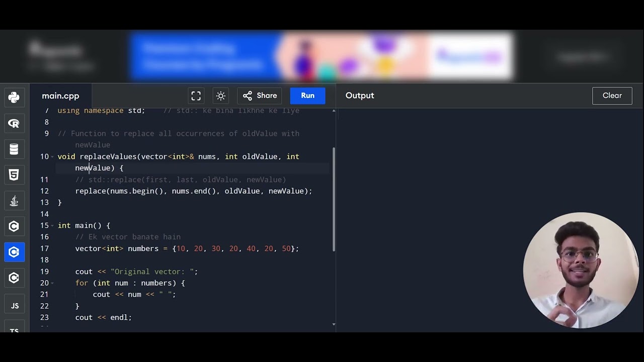
Task: Click line number 14 in the gutter
Action: 44,214
